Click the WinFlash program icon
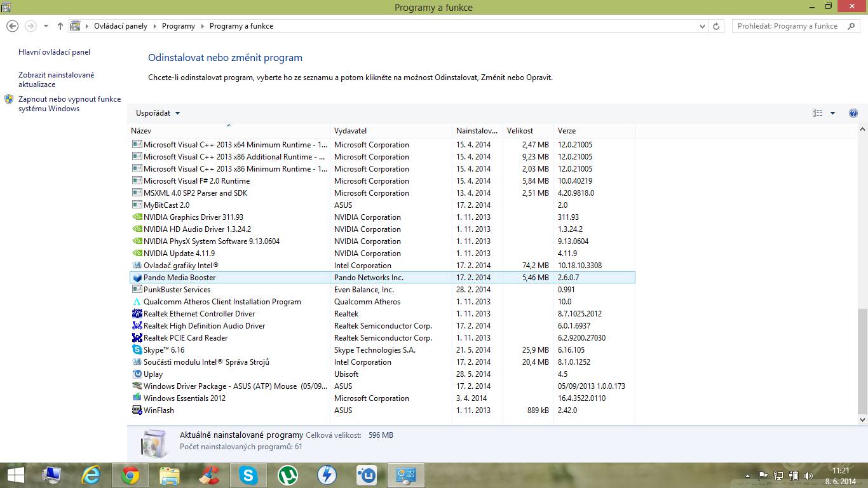This screenshot has width=868, height=488. [x=137, y=410]
